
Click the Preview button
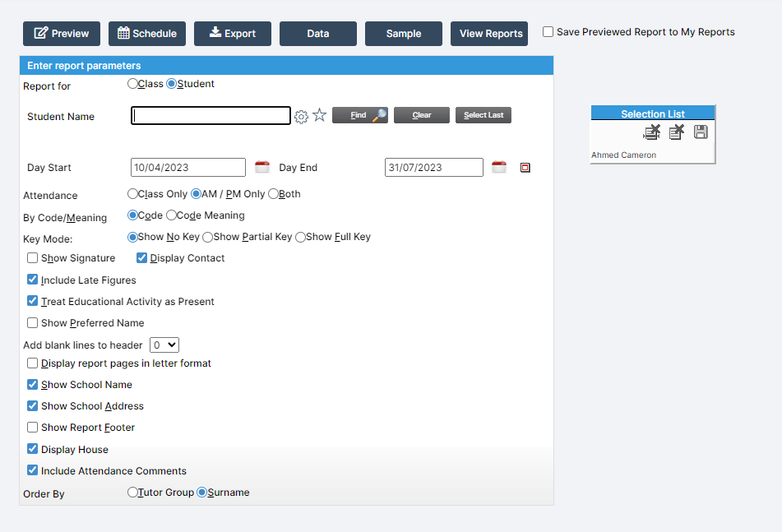coord(62,34)
